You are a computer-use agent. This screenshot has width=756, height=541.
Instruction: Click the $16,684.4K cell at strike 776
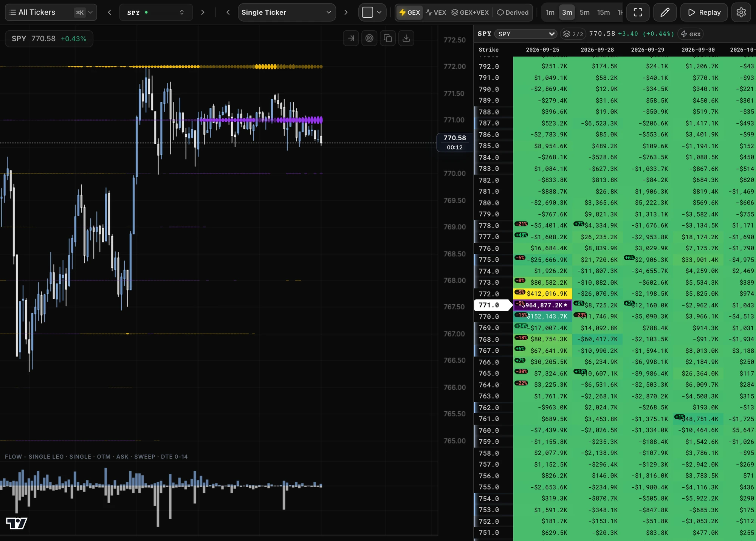click(x=542, y=248)
